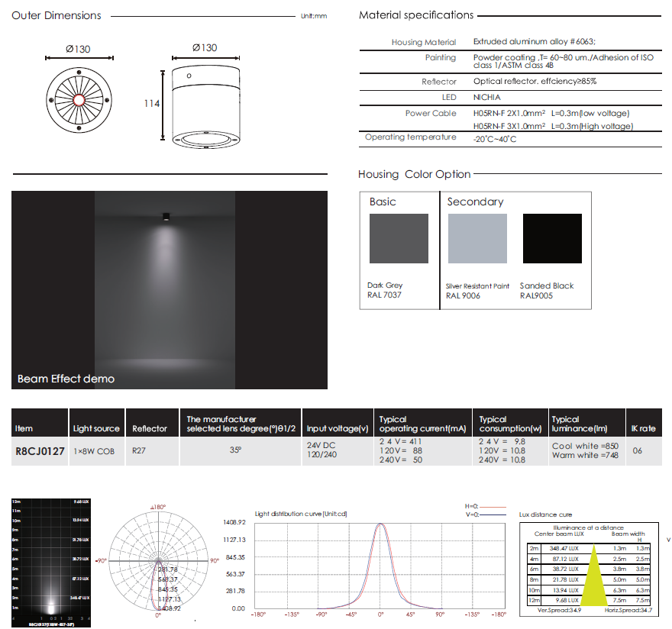Select the red H=0 legend line
This screenshot has width=672, height=629.
[493, 506]
